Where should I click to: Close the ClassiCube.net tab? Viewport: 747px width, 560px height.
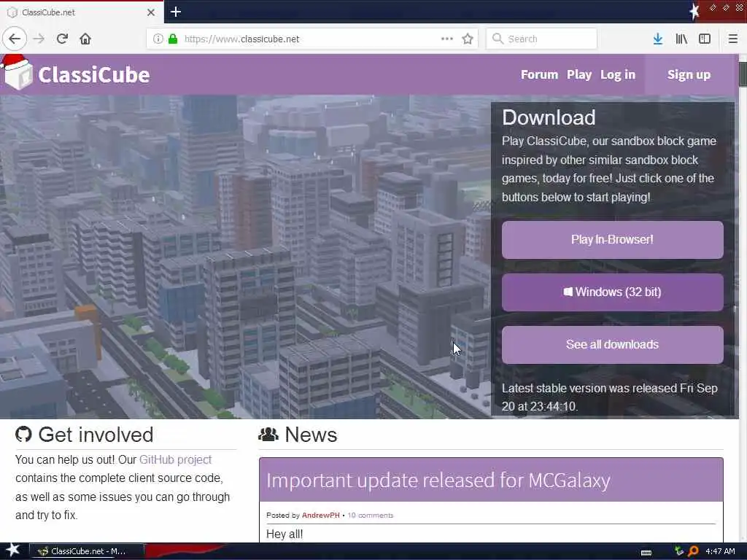[151, 12]
